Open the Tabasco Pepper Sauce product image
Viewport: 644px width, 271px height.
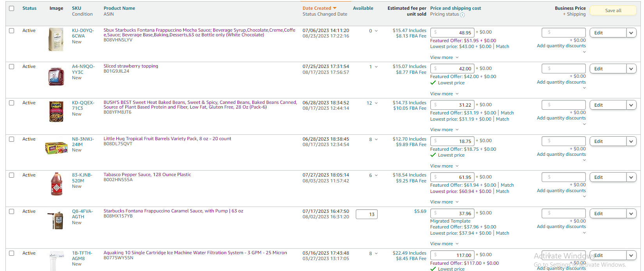(57, 184)
